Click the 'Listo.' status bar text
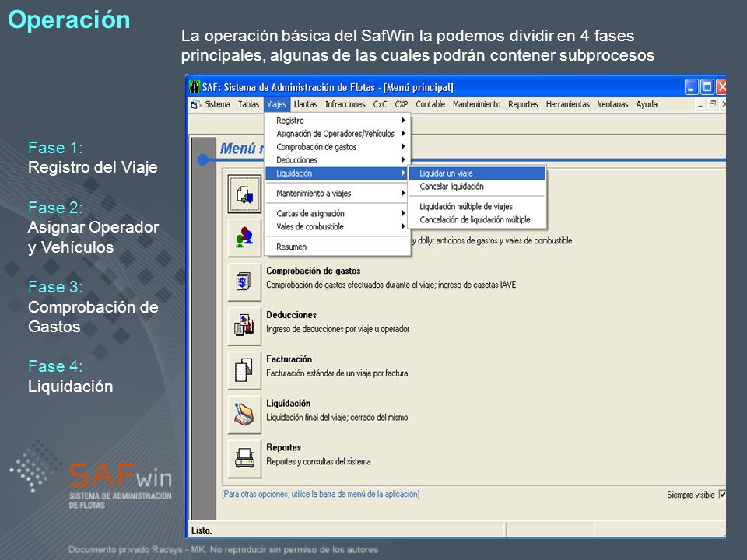This screenshot has width=747, height=560. (202, 530)
